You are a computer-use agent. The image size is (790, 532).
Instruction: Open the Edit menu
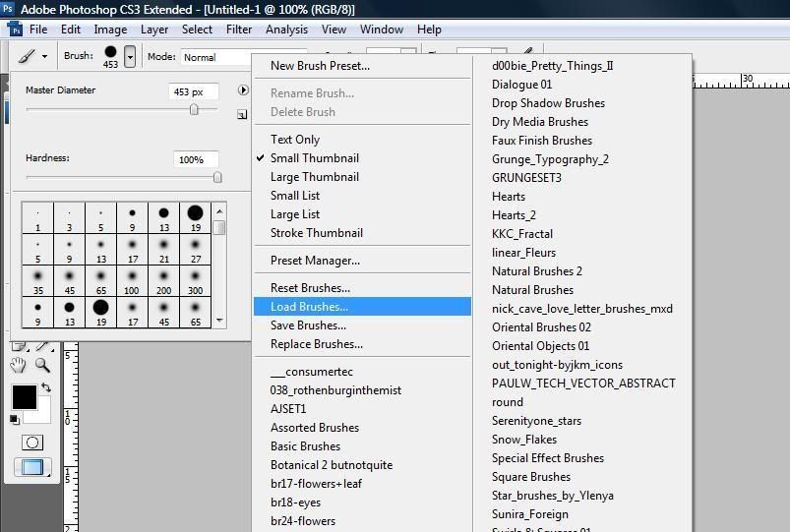coord(71,30)
